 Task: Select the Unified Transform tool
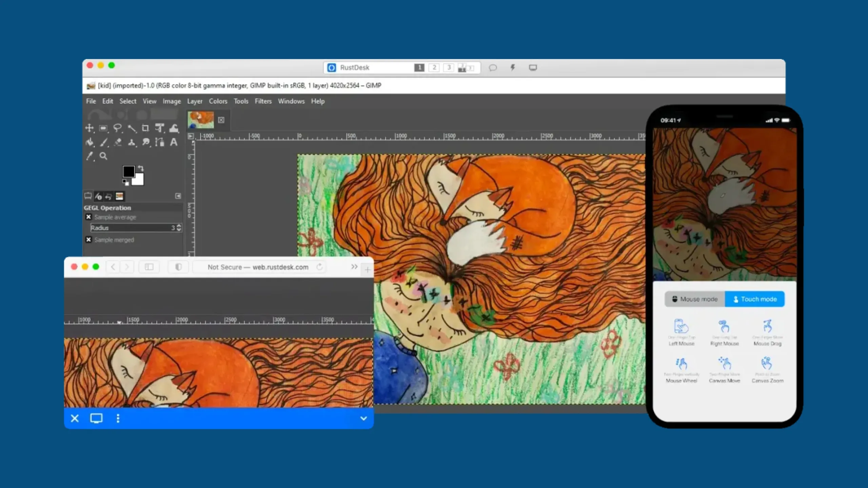(x=160, y=128)
